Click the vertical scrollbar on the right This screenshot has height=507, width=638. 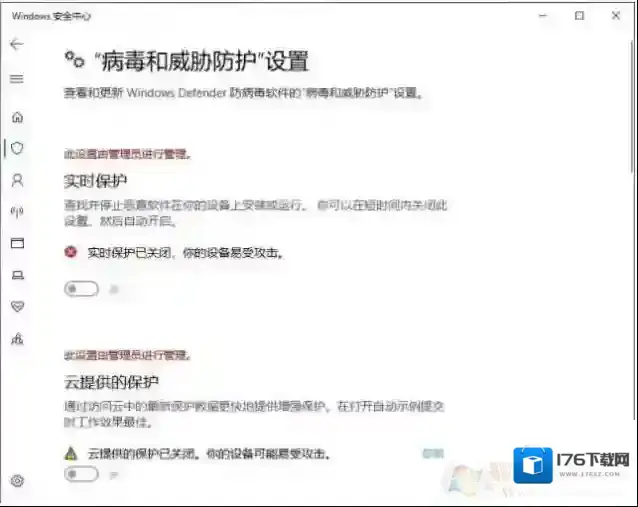634,106
